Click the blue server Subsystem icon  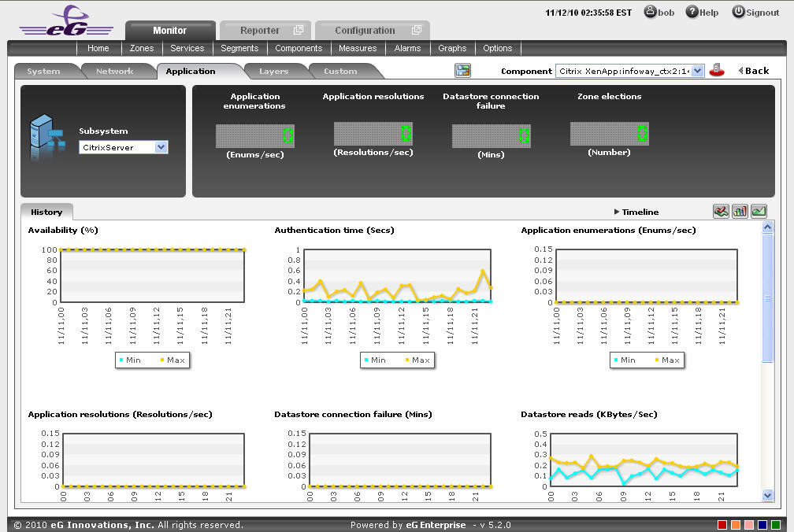pos(47,137)
